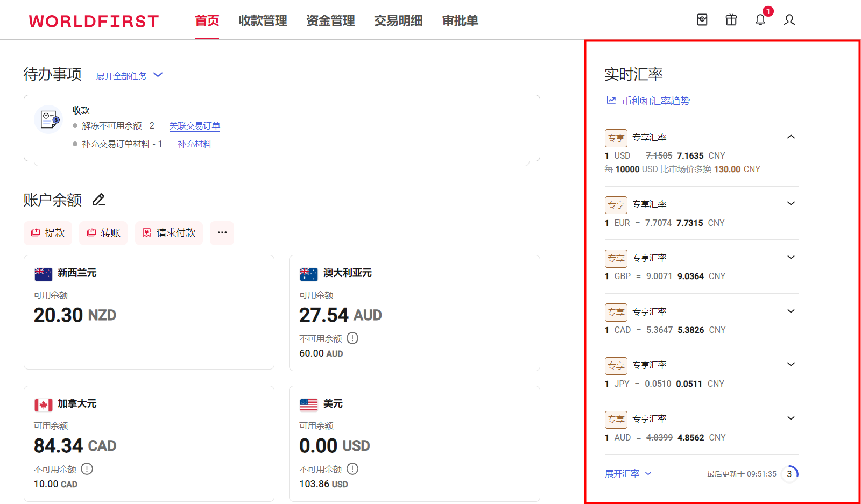
Task: Click the 关联交易订单 link
Action: [195, 125]
